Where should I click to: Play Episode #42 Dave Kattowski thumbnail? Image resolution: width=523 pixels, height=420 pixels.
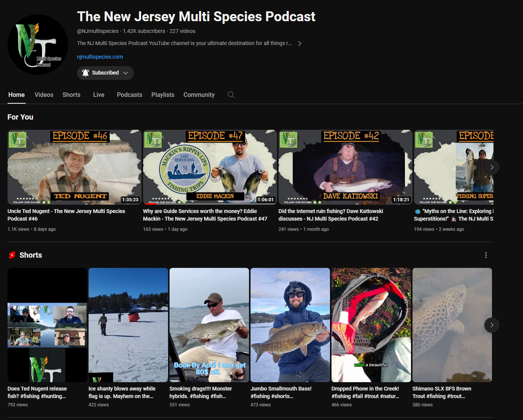click(345, 167)
